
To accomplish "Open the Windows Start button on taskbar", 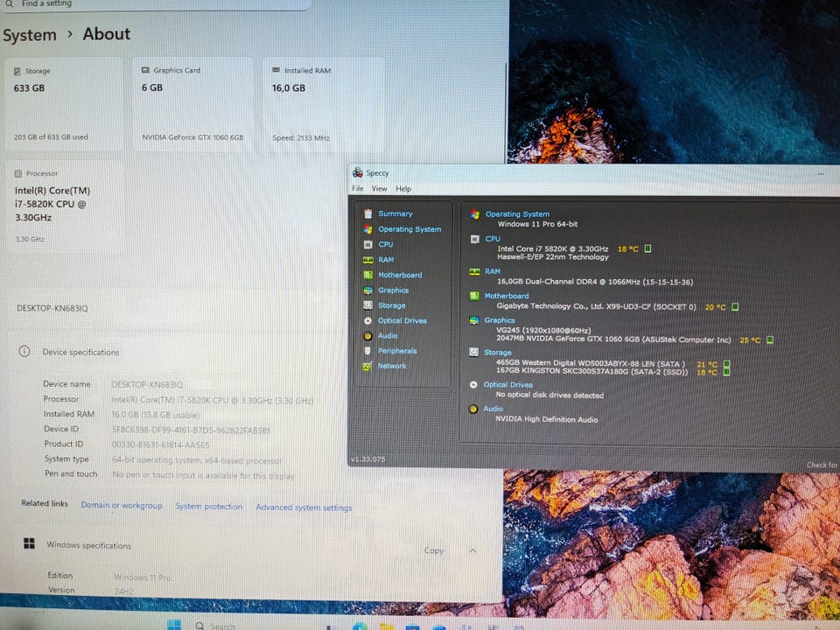I will [x=174, y=625].
